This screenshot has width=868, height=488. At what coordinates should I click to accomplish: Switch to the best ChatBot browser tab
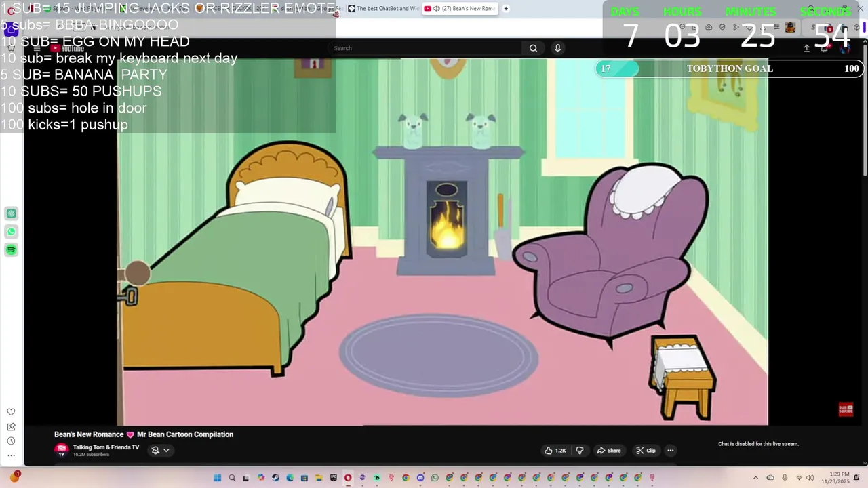382,9
